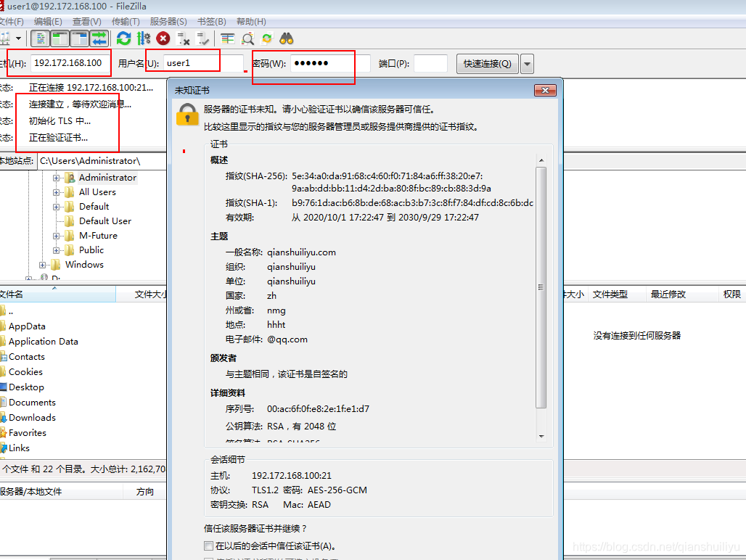Click the Refresh file lists toolbar icon
The image size is (746, 560).
(124, 38)
